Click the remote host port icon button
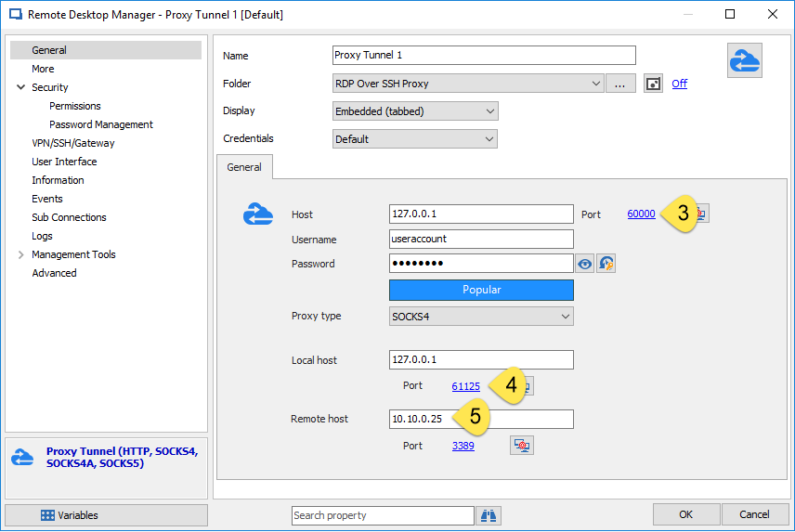The height and width of the screenshot is (532, 795). [522, 447]
